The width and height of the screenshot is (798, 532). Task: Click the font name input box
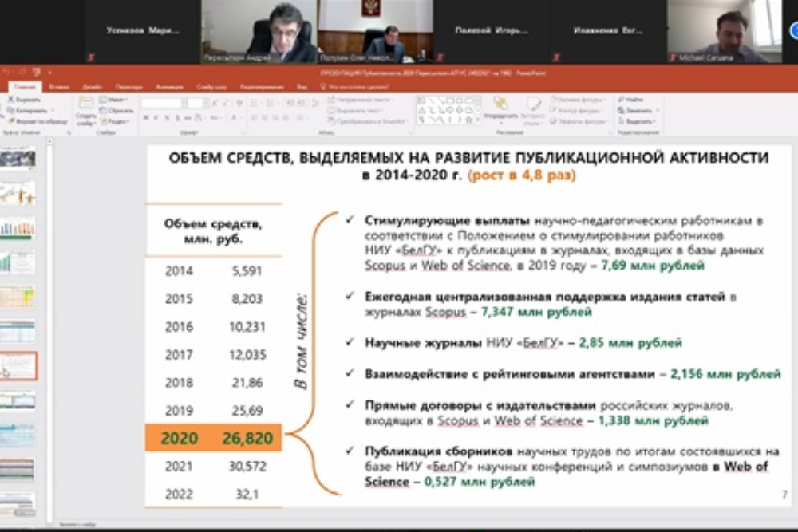tap(161, 103)
